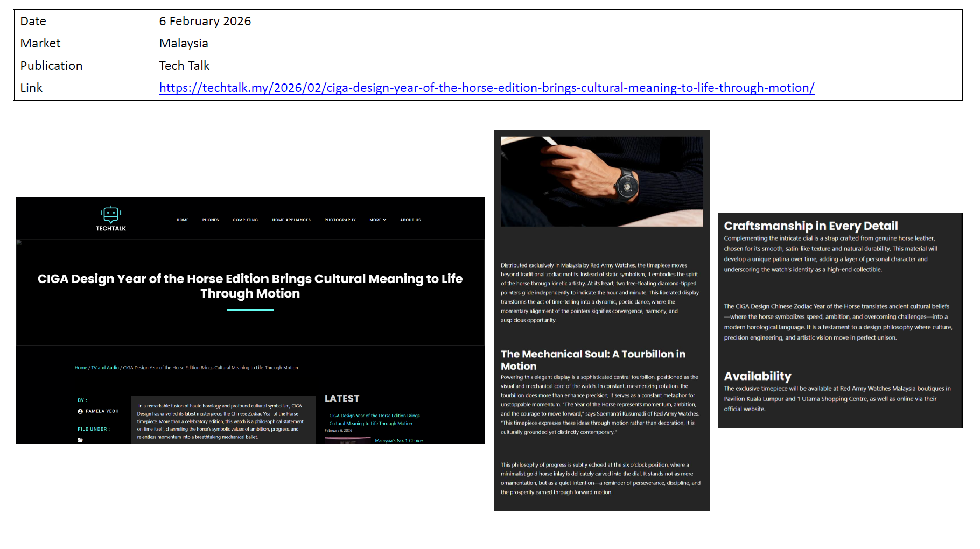The height and width of the screenshot is (549, 980).
Task: Click the 6 February 2026 date cell
Action: pyautogui.click(x=557, y=21)
